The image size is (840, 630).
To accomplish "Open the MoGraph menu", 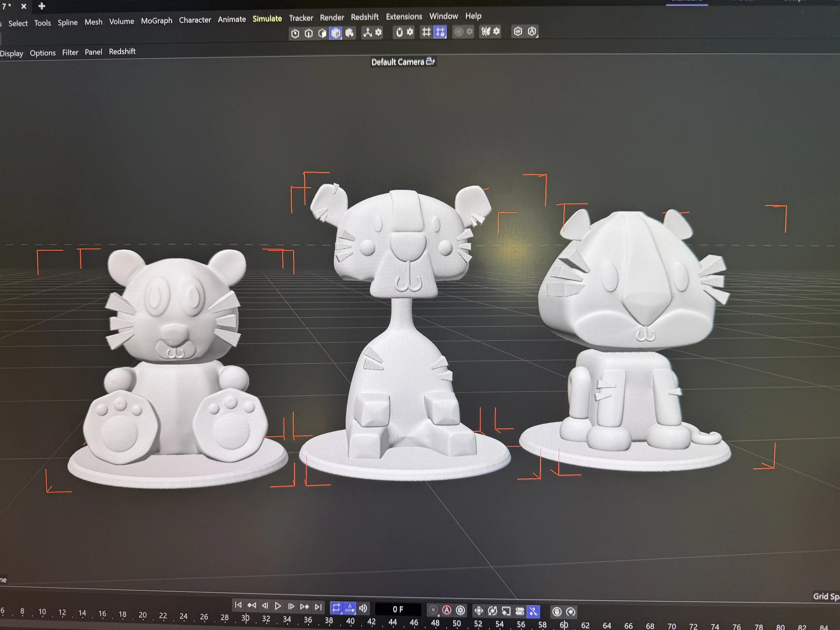I will (x=157, y=21).
